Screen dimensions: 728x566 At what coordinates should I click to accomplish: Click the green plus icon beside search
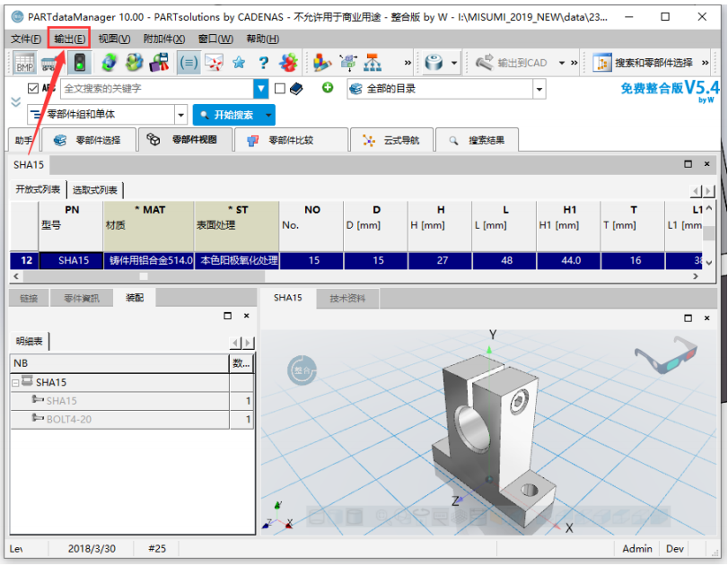coord(328,88)
